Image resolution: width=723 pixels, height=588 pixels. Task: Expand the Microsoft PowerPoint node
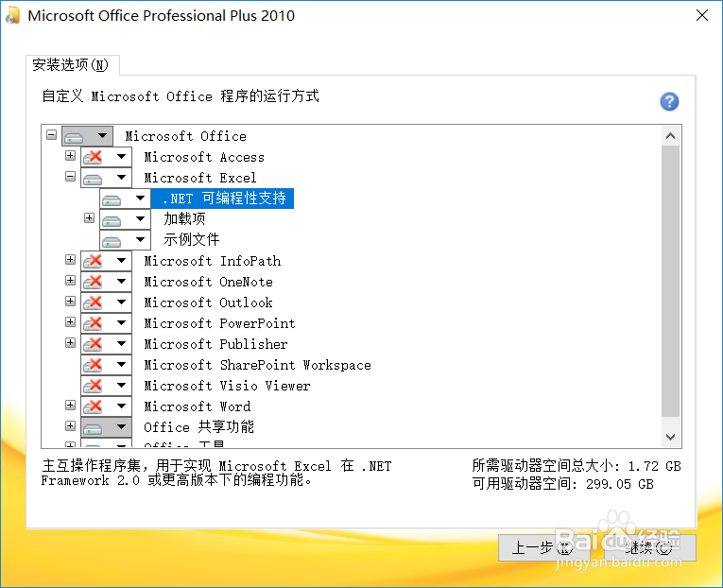click(x=70, y=321)
